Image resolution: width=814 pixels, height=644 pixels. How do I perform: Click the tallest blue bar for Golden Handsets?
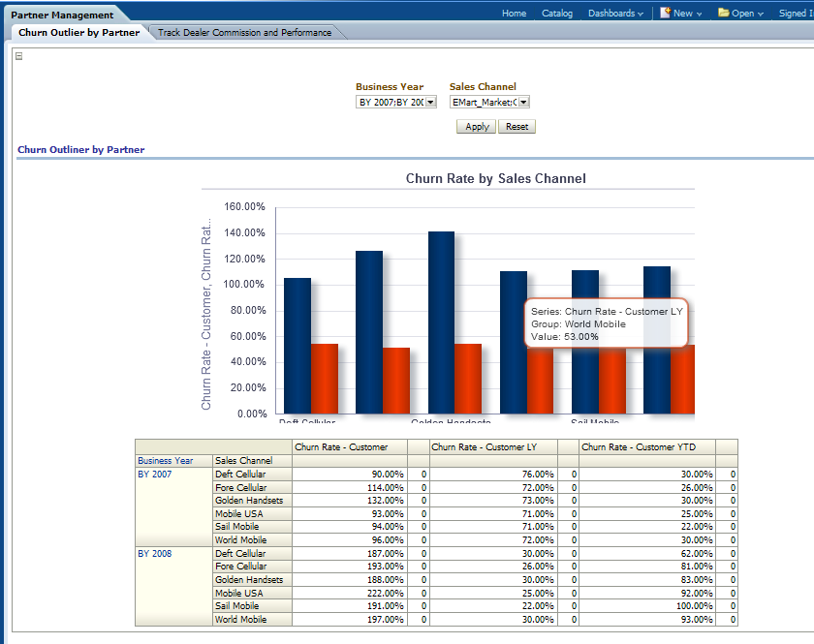click(x=441, y=322)
